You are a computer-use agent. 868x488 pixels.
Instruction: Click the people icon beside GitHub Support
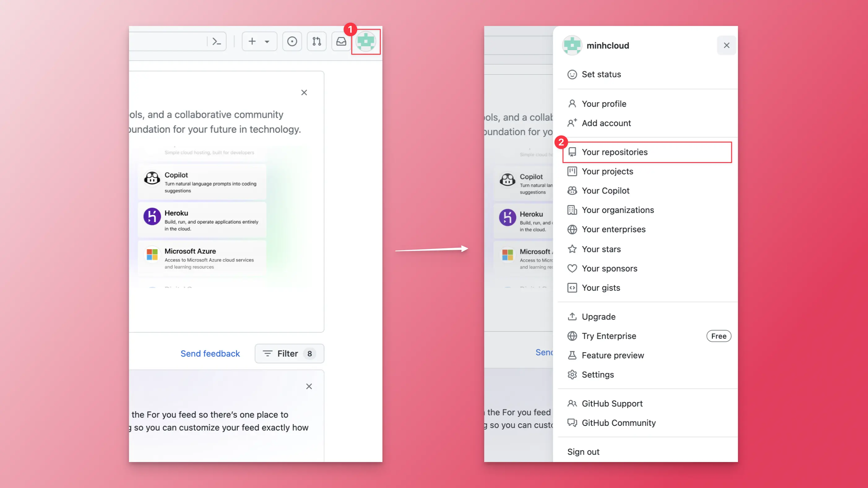[x=572, y=404]
